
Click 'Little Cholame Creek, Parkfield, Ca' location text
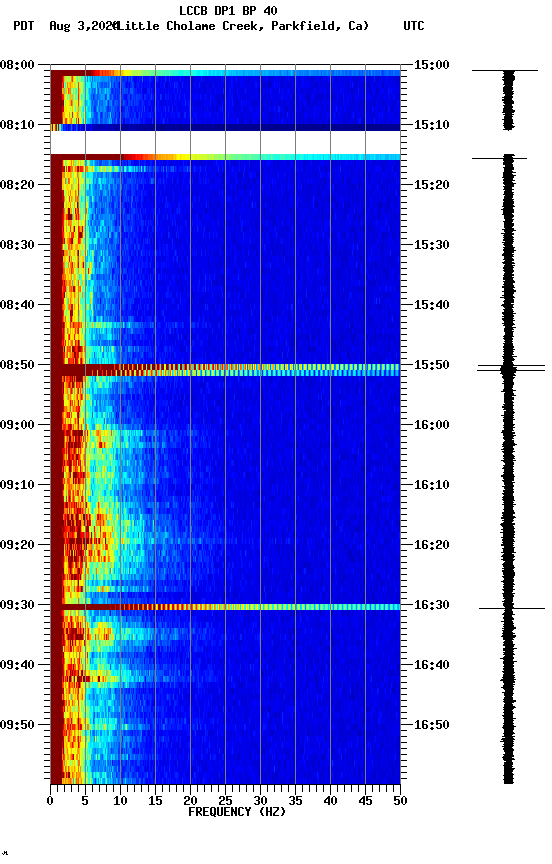(243, 26)
